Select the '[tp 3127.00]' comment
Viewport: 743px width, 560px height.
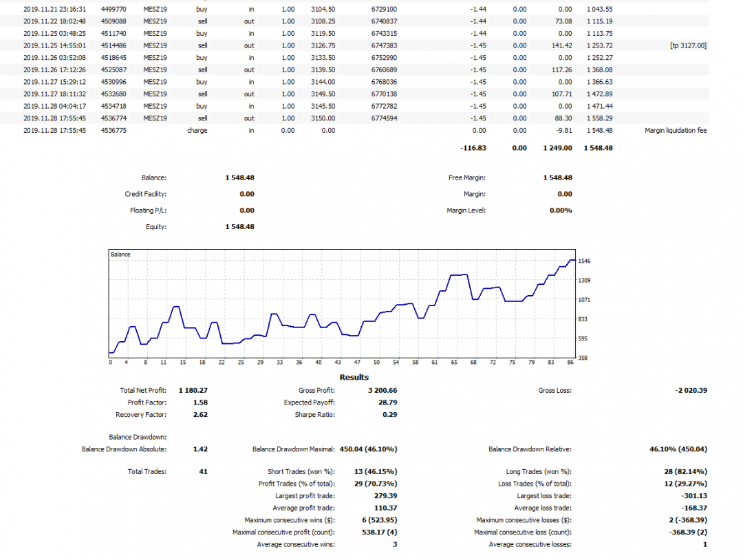687,46
